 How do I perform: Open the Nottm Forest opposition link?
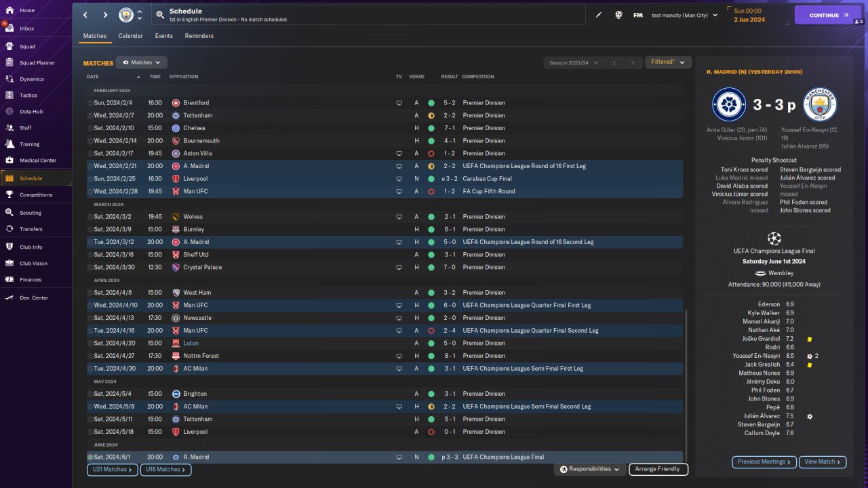pyautogui.click(x=201, y=356)
